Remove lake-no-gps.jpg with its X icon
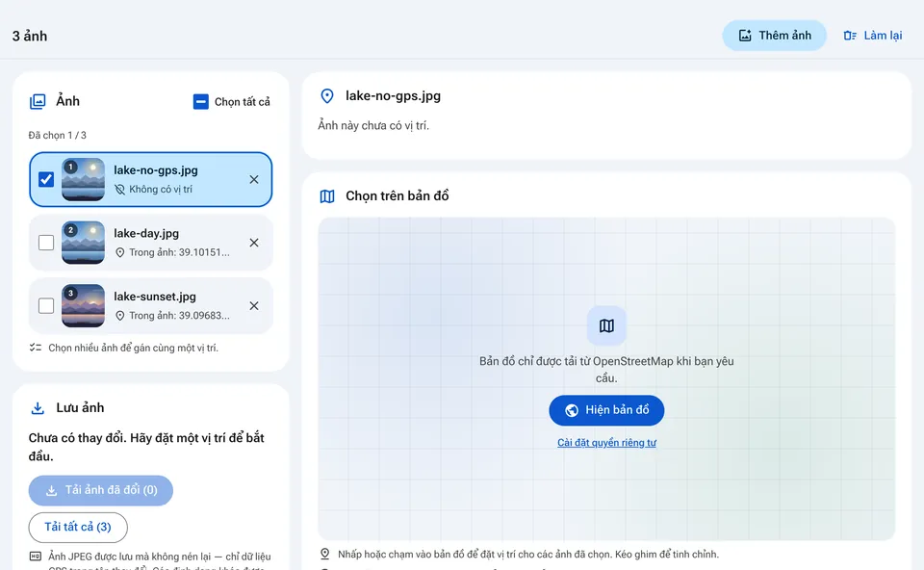 [x=254, y=179]
